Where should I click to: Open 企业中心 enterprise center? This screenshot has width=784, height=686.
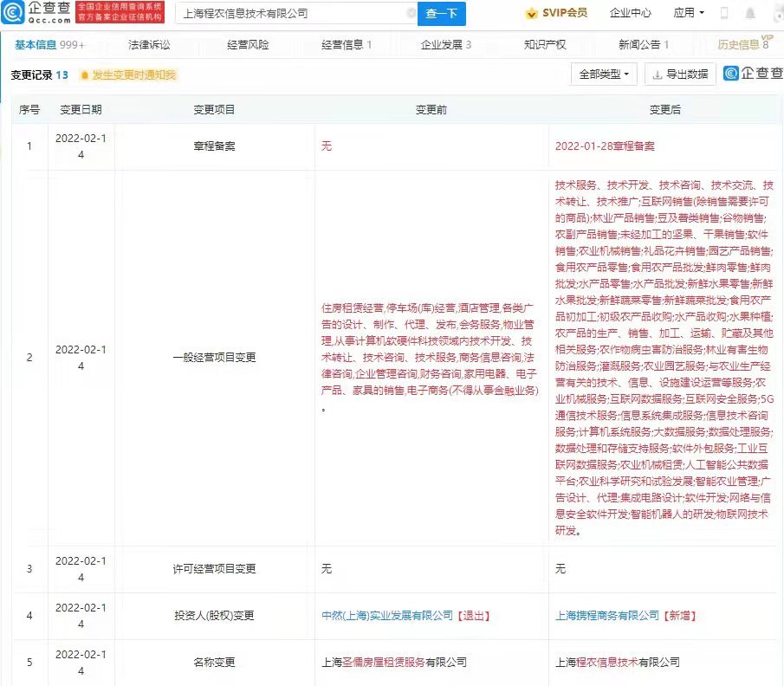(630, 13)
